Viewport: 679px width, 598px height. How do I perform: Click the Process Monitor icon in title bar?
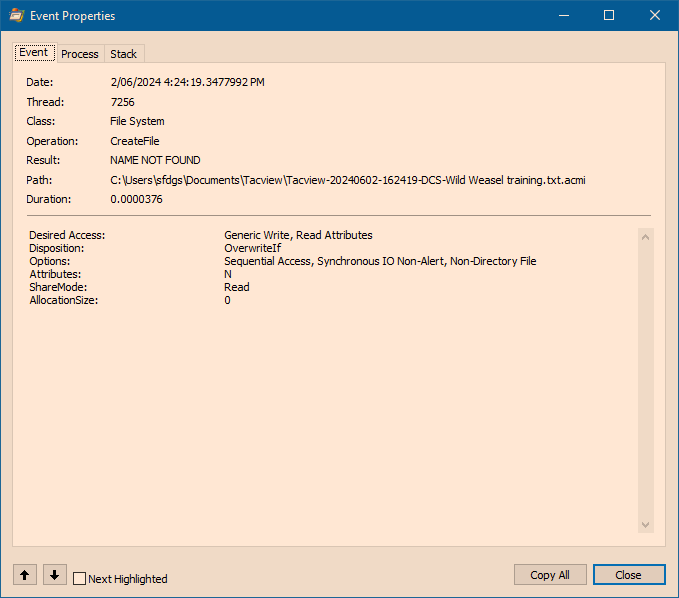(16, 16)
